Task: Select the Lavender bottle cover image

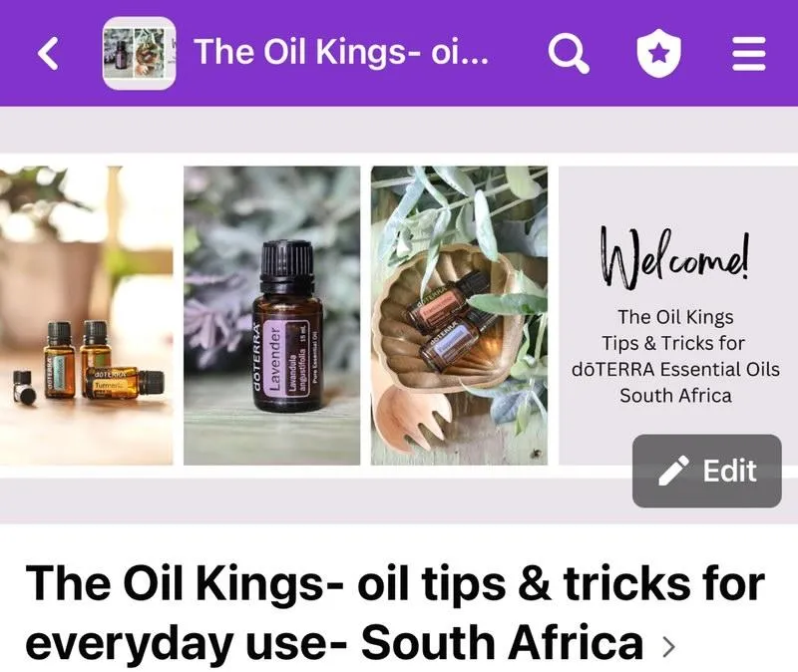Action: (271, 315)
